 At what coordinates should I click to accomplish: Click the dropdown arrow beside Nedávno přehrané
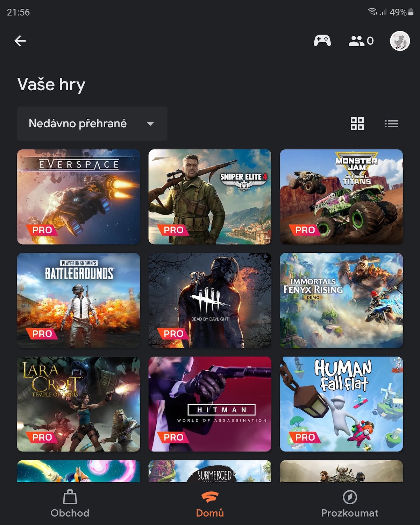[x=150, y=124]
